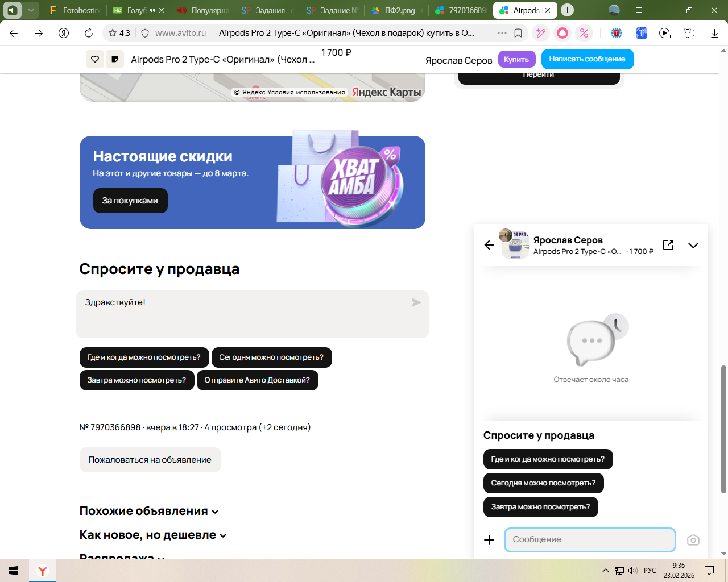Expand Похожие объявления section
Screen dimensions: 728x582
pyautogui.click(x=149, y=511)
